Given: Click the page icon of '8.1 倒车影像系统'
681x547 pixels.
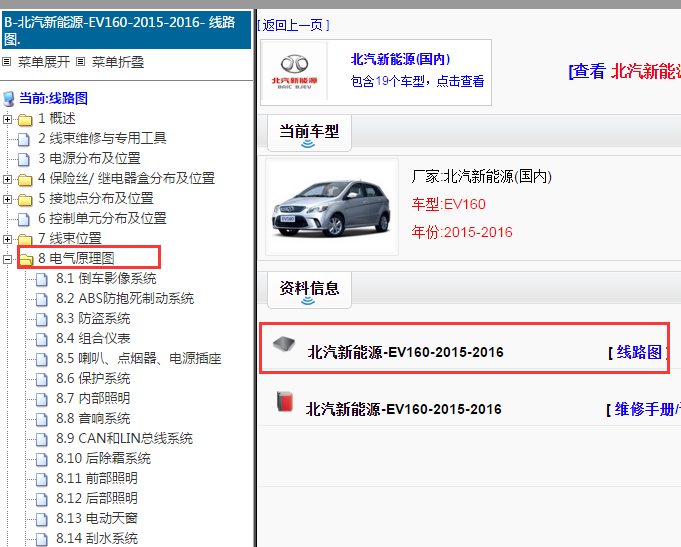Looking at the screenshot, I should 42,279.
